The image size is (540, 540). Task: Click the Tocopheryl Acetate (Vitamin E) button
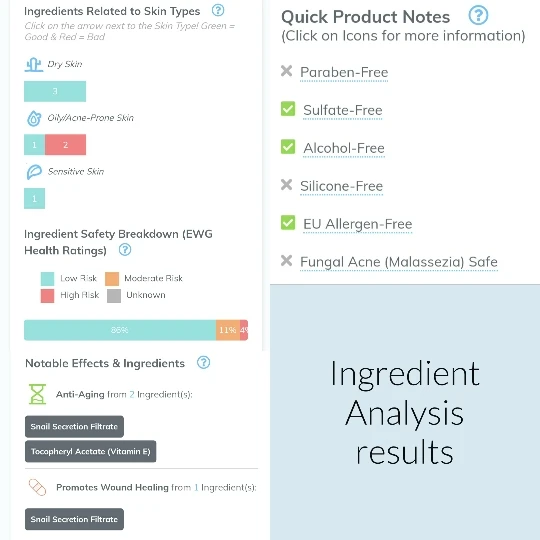point(91,451)
